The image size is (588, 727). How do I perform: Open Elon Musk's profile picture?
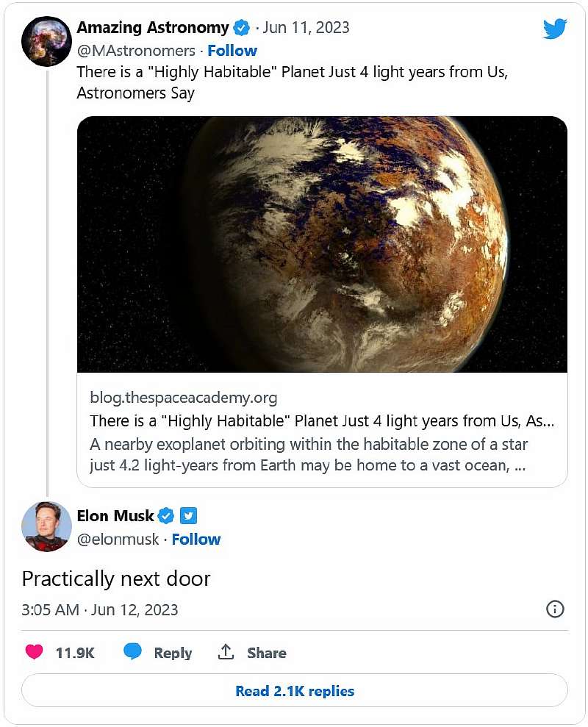[x=46, y=526]
